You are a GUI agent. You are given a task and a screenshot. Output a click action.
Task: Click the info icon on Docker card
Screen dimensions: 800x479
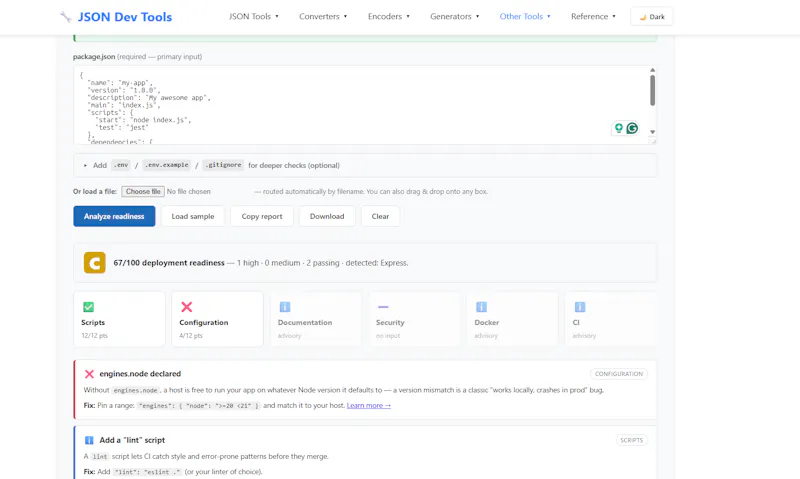(481, 307)
